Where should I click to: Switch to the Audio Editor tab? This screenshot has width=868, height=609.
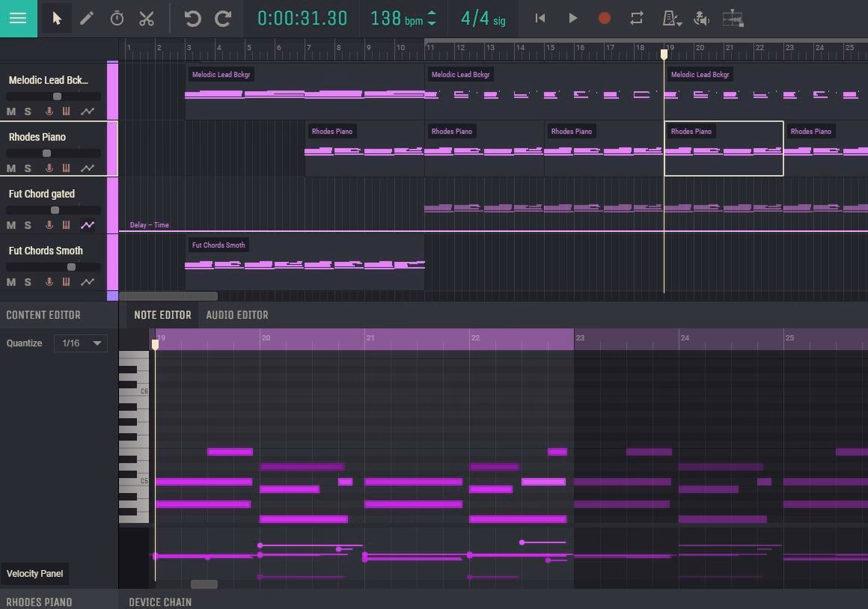pos(237,315)
